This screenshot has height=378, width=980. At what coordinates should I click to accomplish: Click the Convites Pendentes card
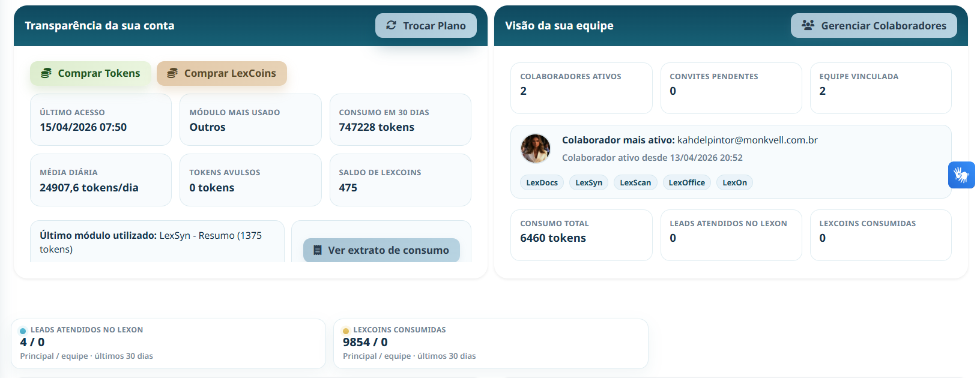[731, 88]
